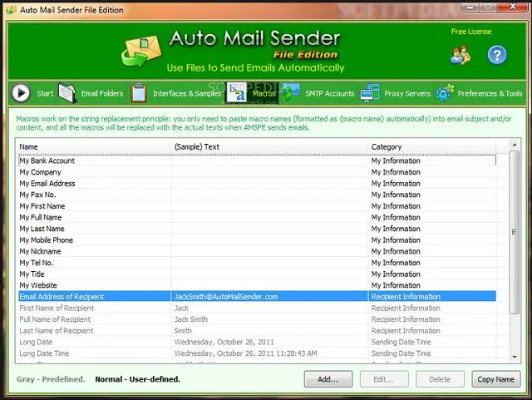Click the Macros b-to-a icon
532x400 pixels.
(236, 92)
